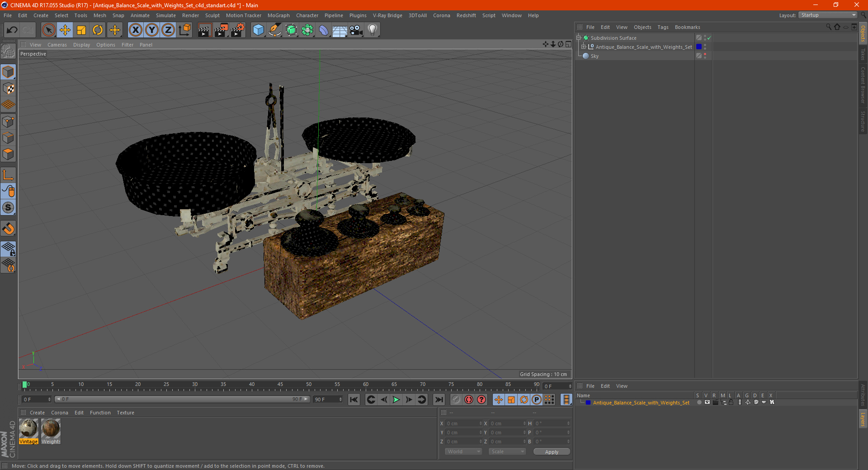Expand Antique_Balance_Scale_with_Weights_Set object

pyautogui.click(x=583, y=47)
